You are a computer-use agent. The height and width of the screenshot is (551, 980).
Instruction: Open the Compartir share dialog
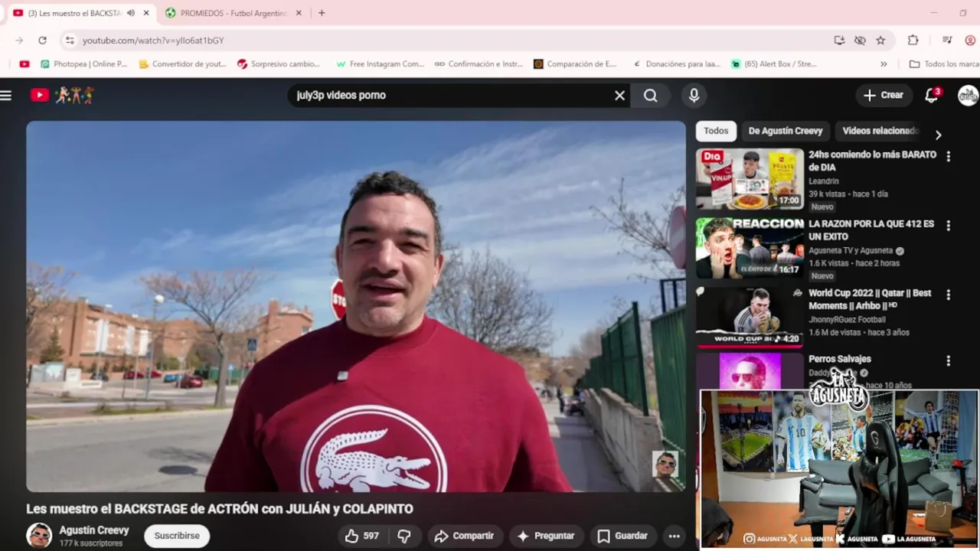[465, 536]
